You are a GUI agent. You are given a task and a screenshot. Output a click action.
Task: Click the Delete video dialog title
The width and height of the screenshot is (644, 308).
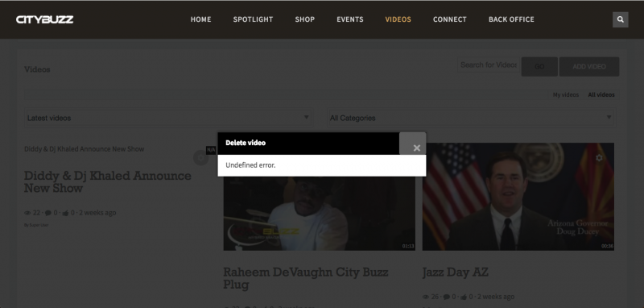[246, 143]
